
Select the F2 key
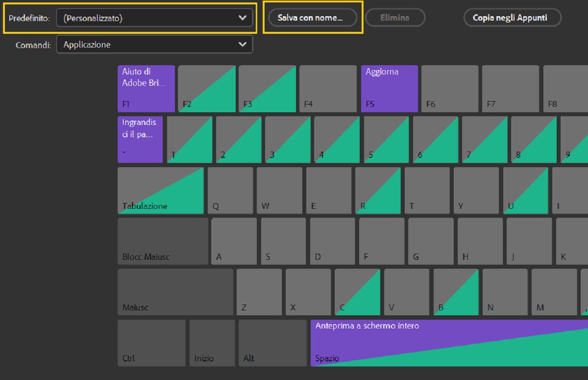(x=207, y=89)
